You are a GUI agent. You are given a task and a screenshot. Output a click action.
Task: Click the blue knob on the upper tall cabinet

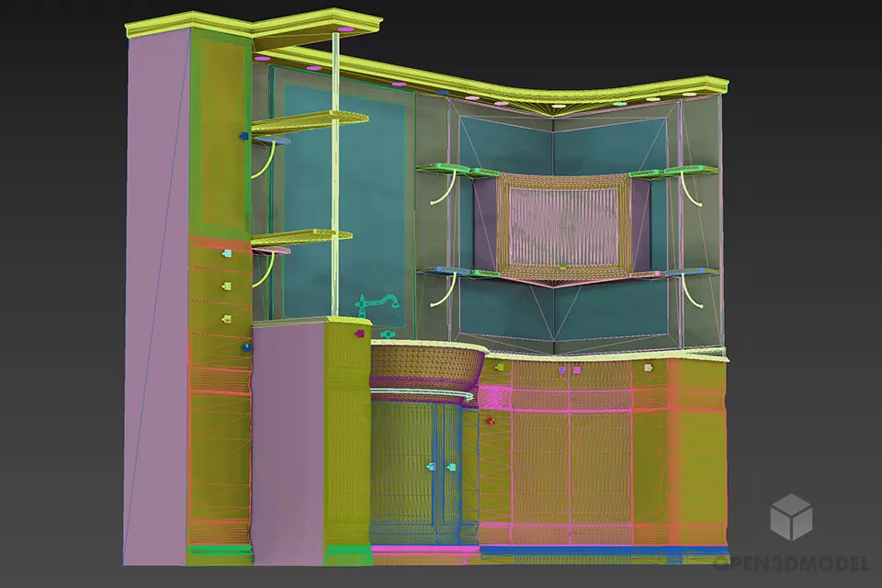coord(243,136)
